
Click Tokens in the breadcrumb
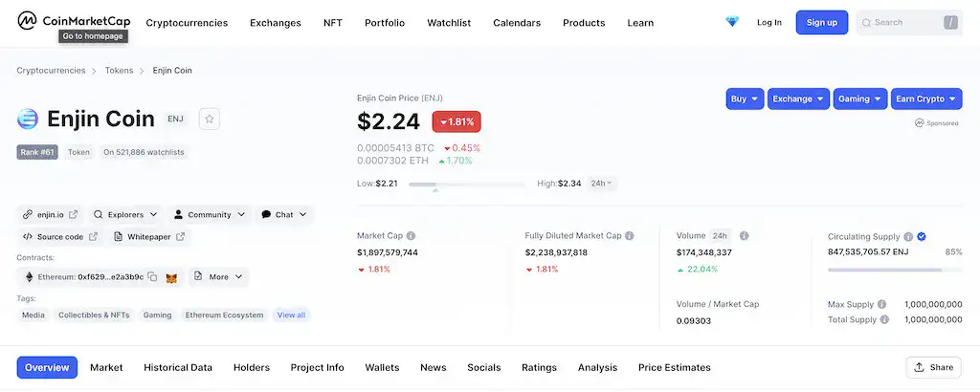(x=119, y=71)
